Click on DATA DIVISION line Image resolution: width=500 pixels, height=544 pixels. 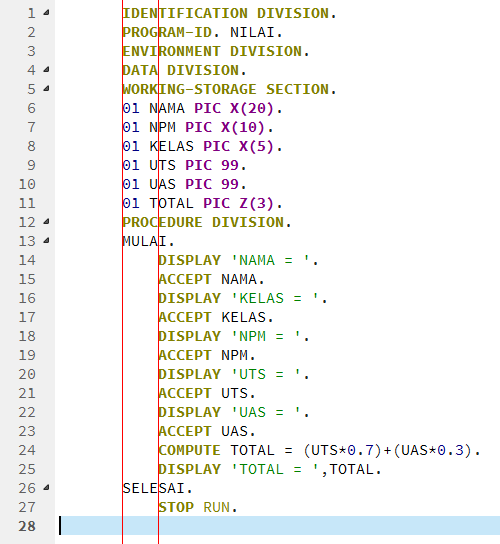pos(184,70)
